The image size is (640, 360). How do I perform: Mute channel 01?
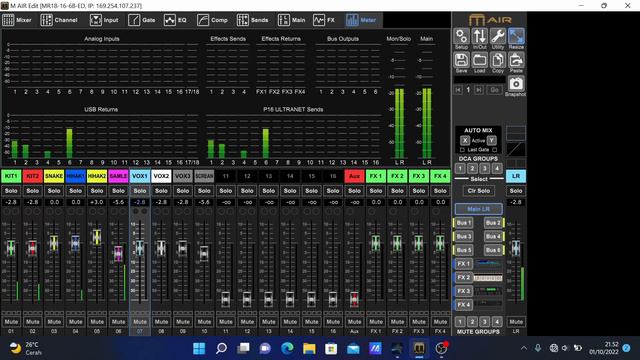click(x=11, y=322)
